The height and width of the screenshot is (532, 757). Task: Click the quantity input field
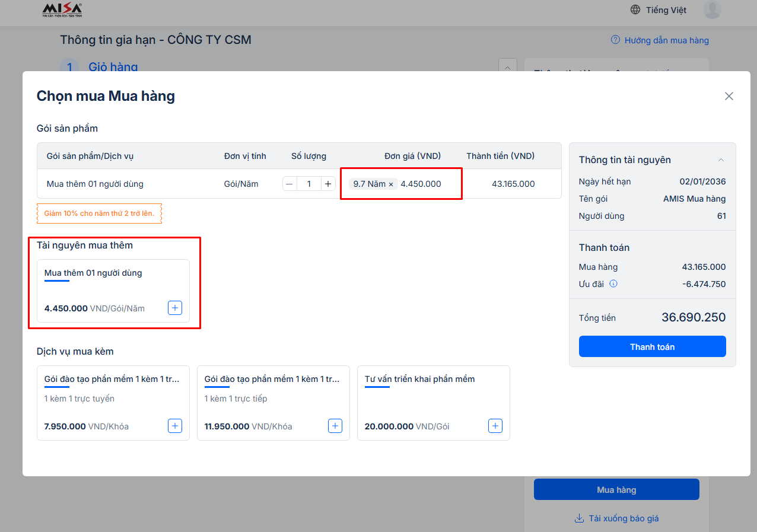(x=308, y=184)
